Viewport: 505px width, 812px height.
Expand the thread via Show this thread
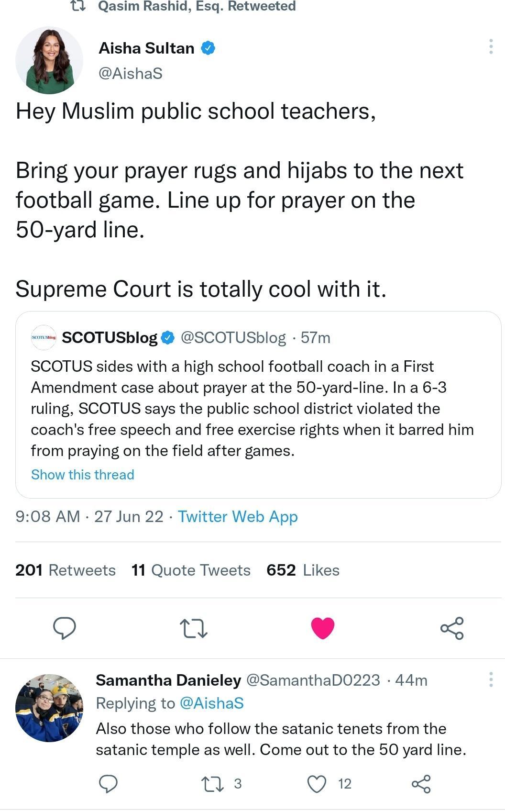(82, 474)
